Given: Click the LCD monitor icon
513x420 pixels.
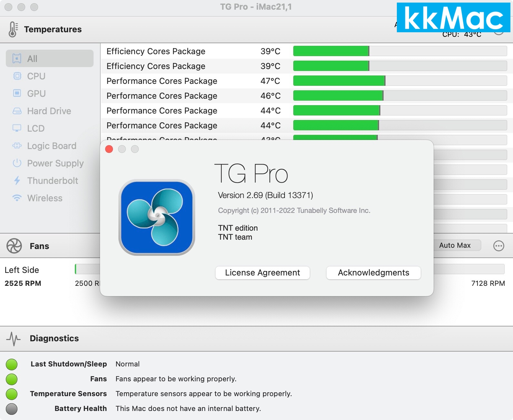Looking at the screenshot, I should [x=17, y=128].
